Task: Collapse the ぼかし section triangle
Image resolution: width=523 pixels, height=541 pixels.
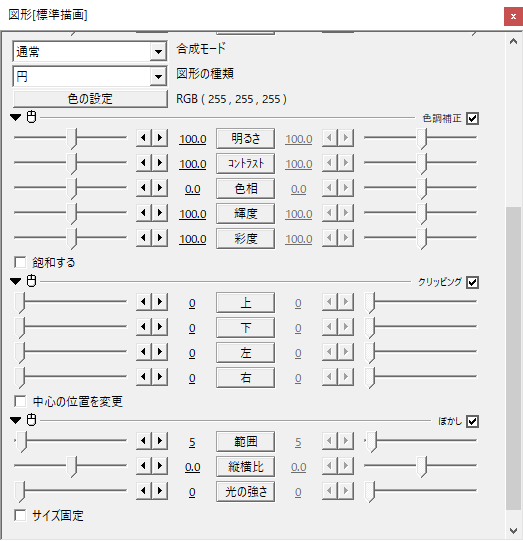Action: pos(16,420)
